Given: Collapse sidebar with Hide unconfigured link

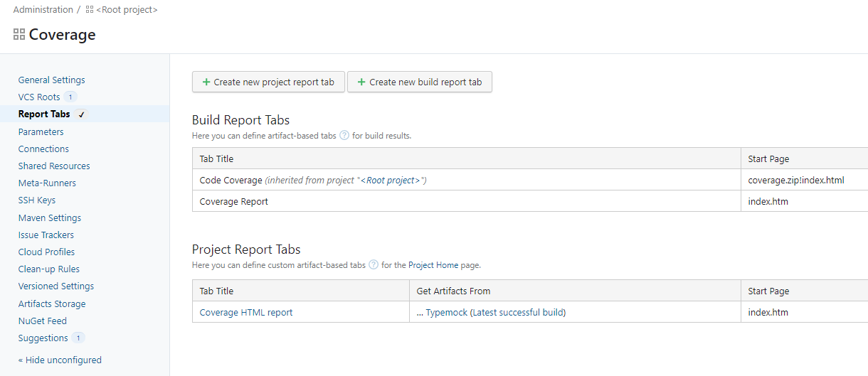Looking at the screenshot, I should click(60, 360).
